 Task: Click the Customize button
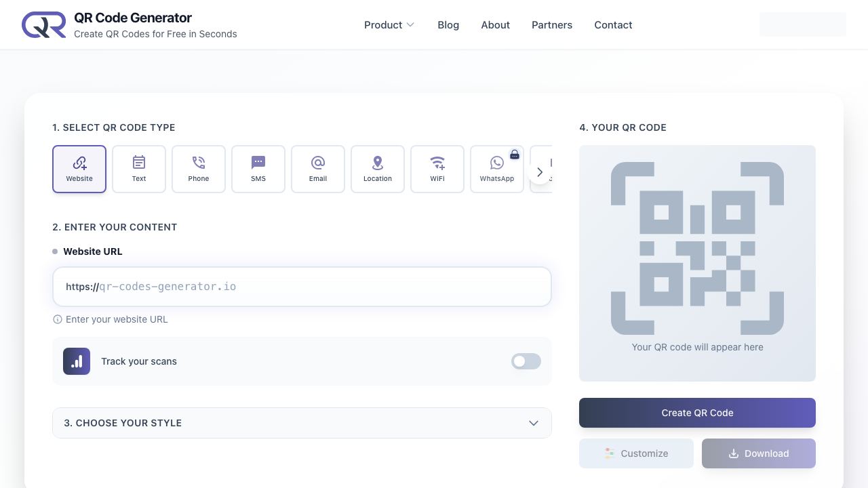[636, 453]
